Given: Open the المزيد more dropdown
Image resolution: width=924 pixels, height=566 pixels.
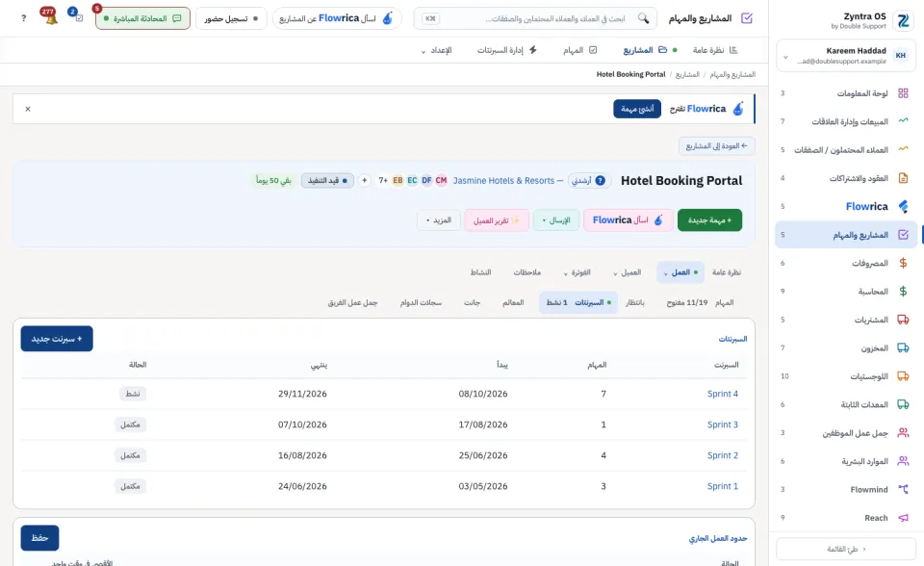Looking at the screenshot, I should [439, 220].
